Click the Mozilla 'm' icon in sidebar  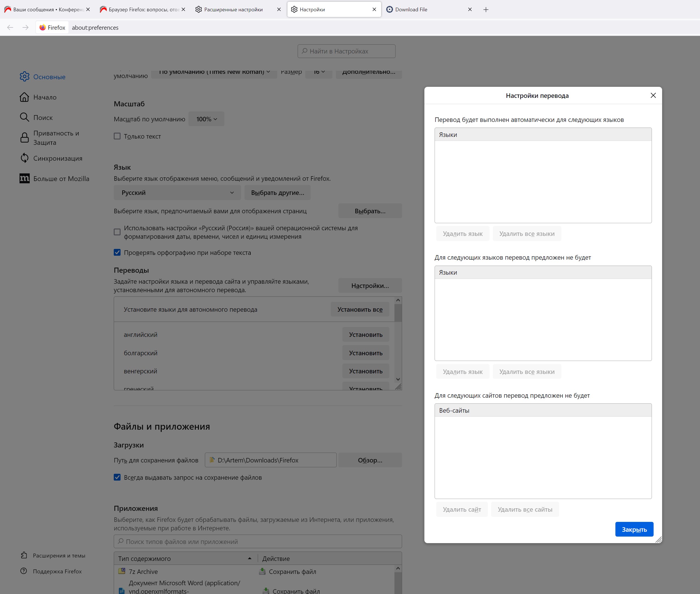24,178
